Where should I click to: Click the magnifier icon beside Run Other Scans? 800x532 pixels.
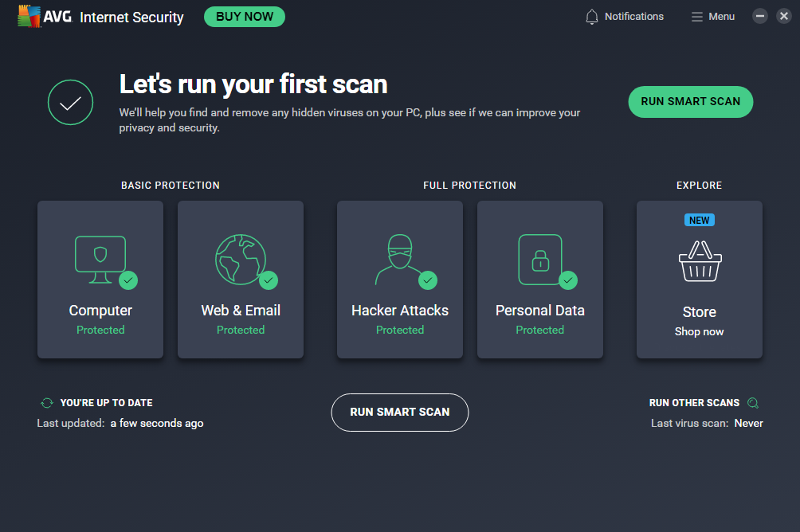(x=753, y=403)
